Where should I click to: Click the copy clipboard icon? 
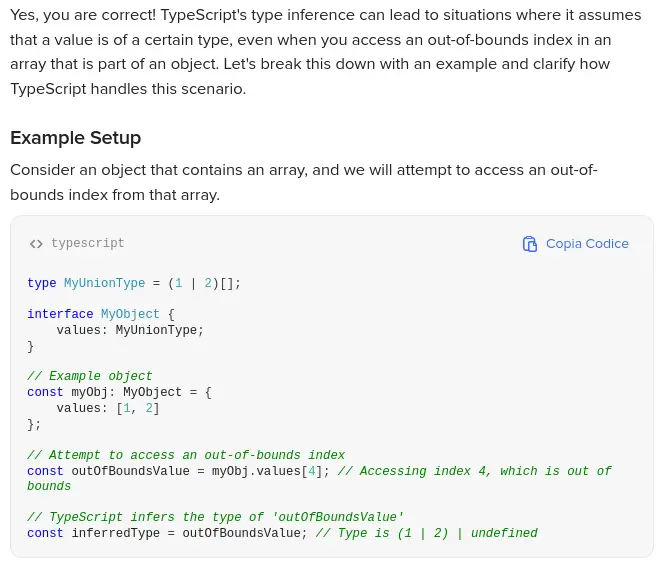(x=530, y=244)
